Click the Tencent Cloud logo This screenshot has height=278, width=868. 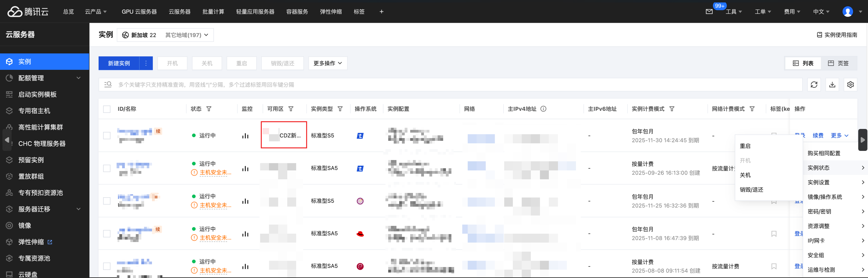(28, 12)
